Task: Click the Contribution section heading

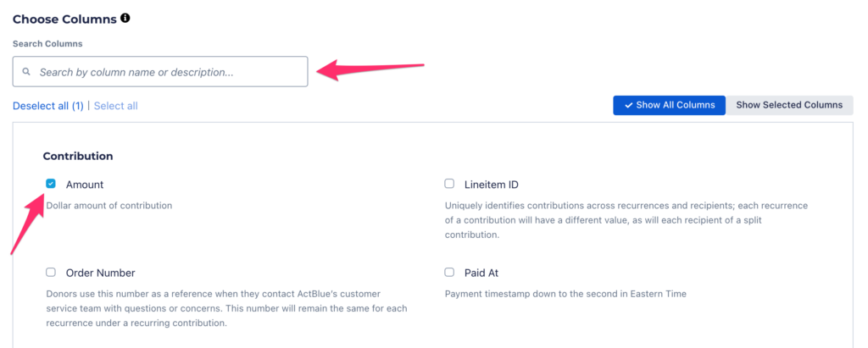Action: (78, 157)
